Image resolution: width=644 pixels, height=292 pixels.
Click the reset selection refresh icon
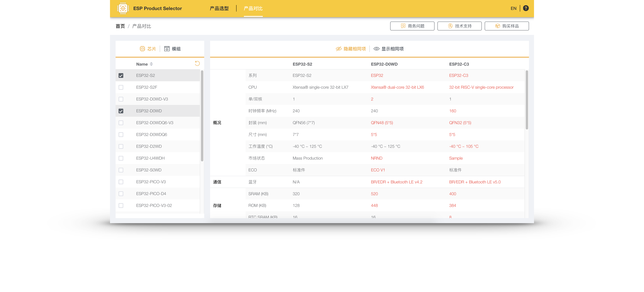coord(197,64)
